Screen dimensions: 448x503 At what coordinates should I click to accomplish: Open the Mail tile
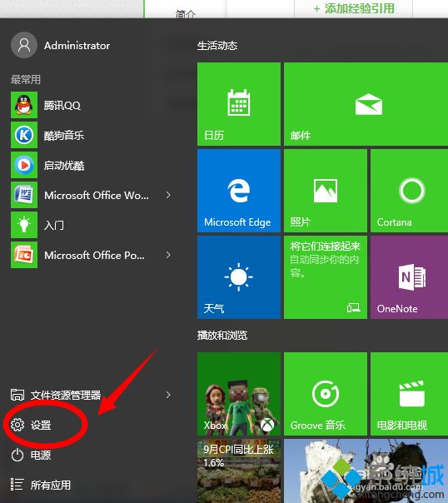pyautogui.click(x=366, y=104)
